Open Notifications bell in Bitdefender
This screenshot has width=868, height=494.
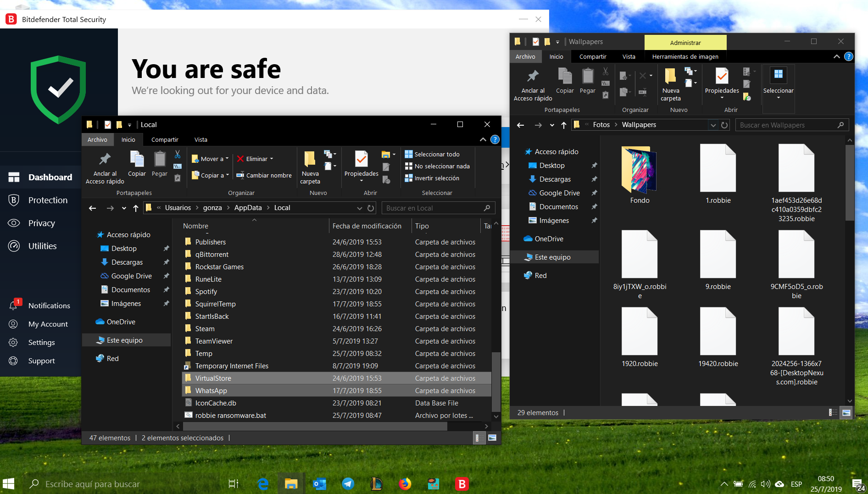click(14, 305)
